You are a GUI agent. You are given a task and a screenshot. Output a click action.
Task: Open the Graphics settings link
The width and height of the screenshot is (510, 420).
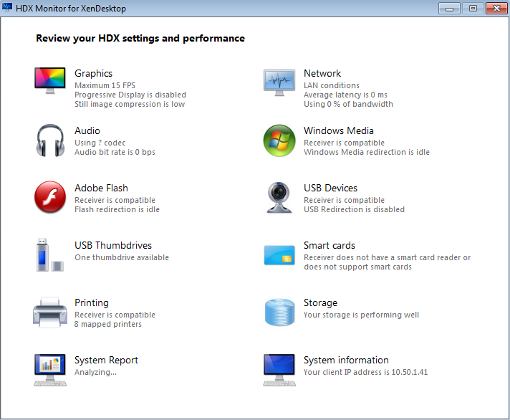93,73
